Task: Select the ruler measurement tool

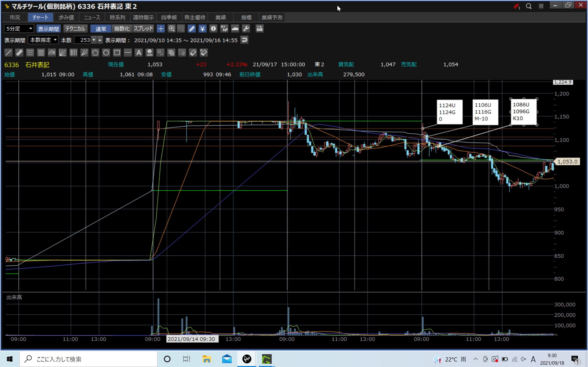Action: (x=19, y=53)
